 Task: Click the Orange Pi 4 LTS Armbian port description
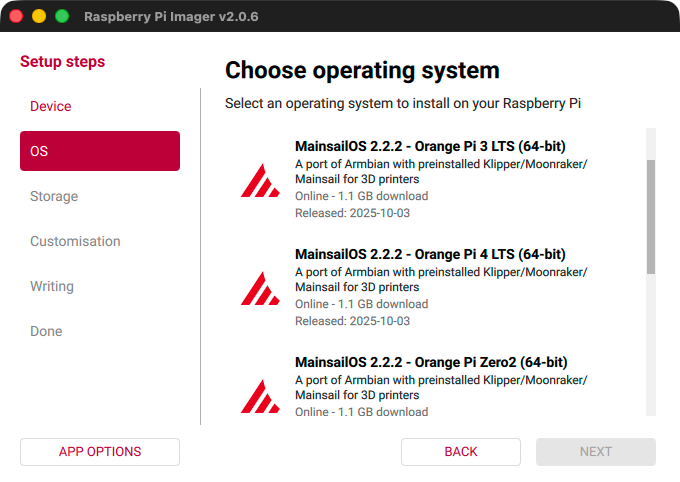click(x=441, y=280)
